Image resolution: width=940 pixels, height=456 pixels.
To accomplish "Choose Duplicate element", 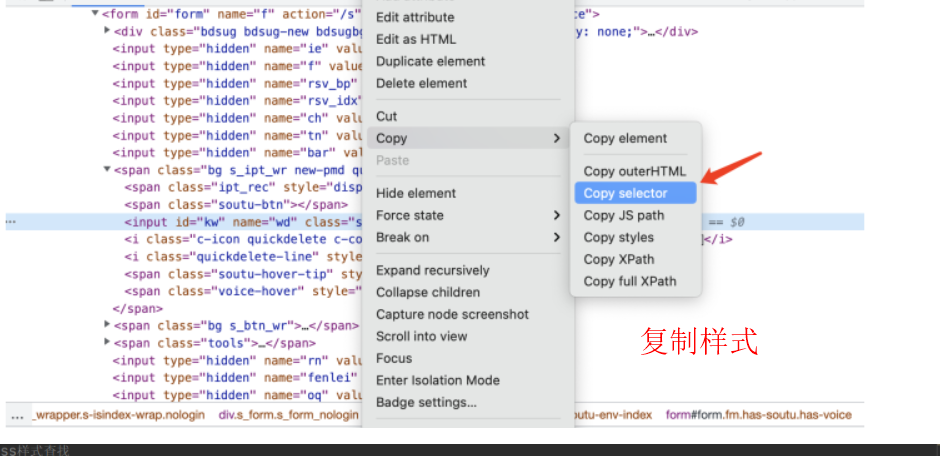I will click(x=430, y=61).
